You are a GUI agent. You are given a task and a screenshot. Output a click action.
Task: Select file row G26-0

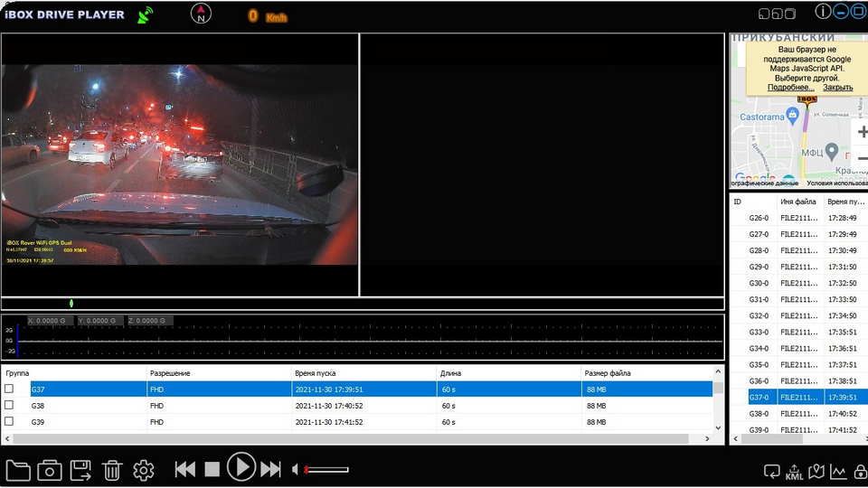tap(798, 218)
